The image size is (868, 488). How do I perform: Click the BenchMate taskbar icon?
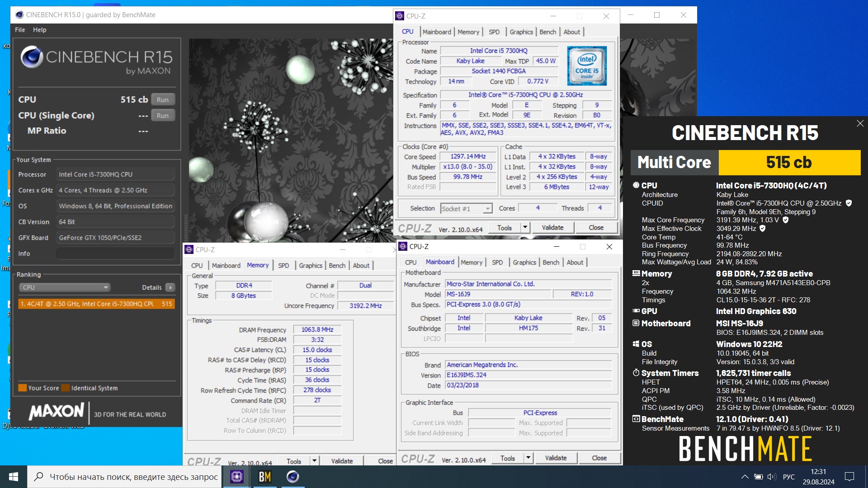pyautogui.click(x=265, y=477)
